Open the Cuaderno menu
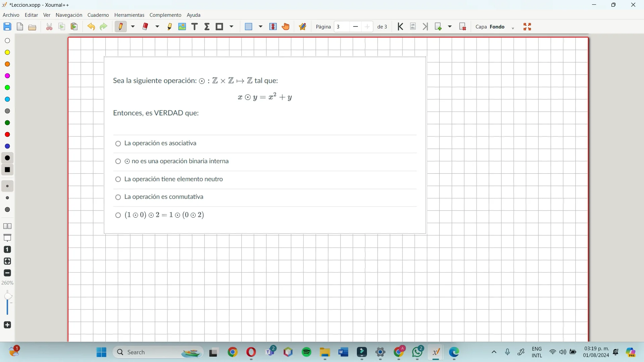Screen dimensions: 644x362 point(98,15)
